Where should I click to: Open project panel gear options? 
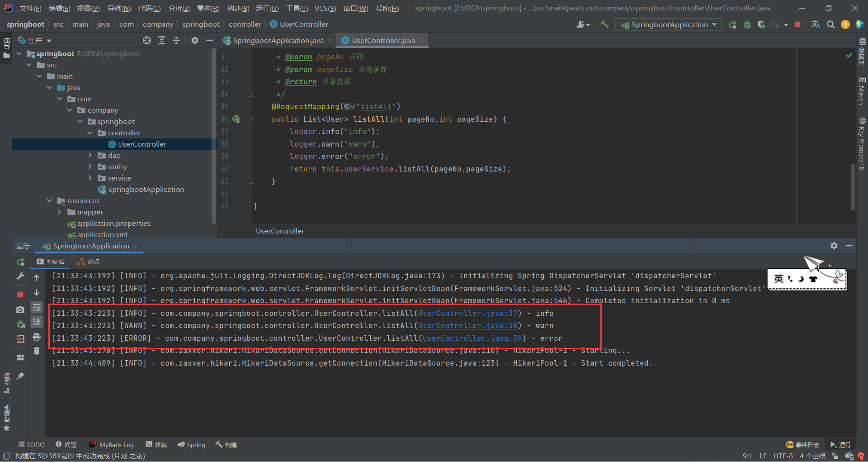pyautogui.click(x=195, y=40)
